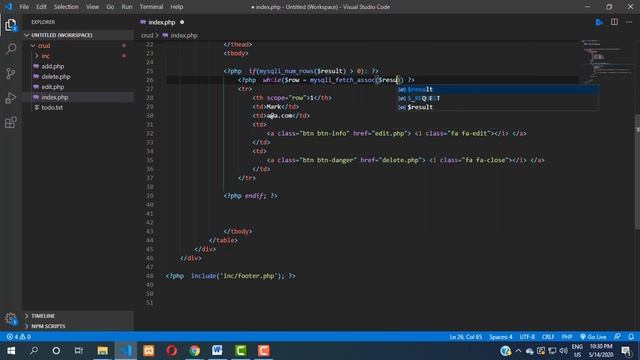Open the Run and Debug view
The image size is (640, 360).
click(x=11, y=98)
